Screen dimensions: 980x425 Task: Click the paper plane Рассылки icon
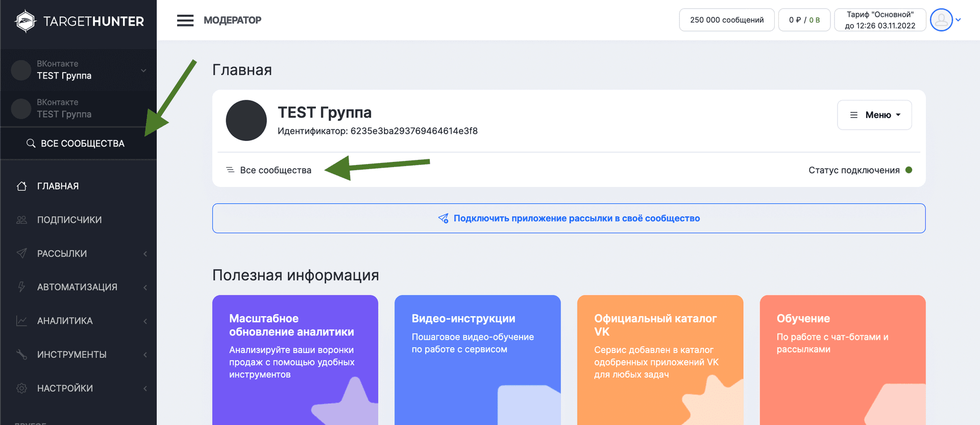click(21, 253)
